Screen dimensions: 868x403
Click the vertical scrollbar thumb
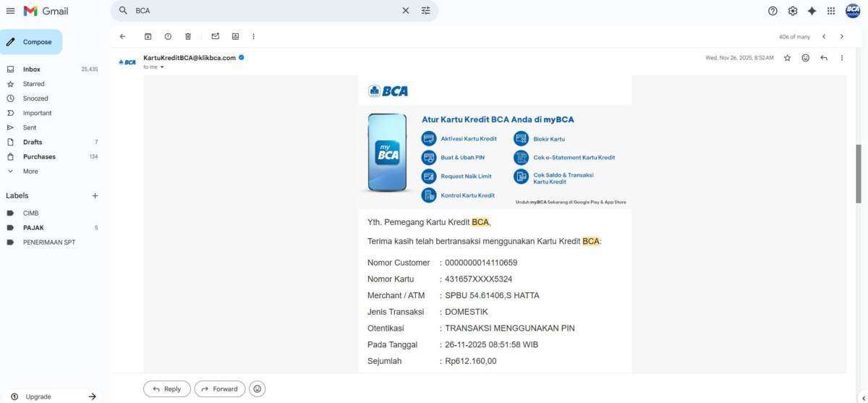click(x=859, y=174)
